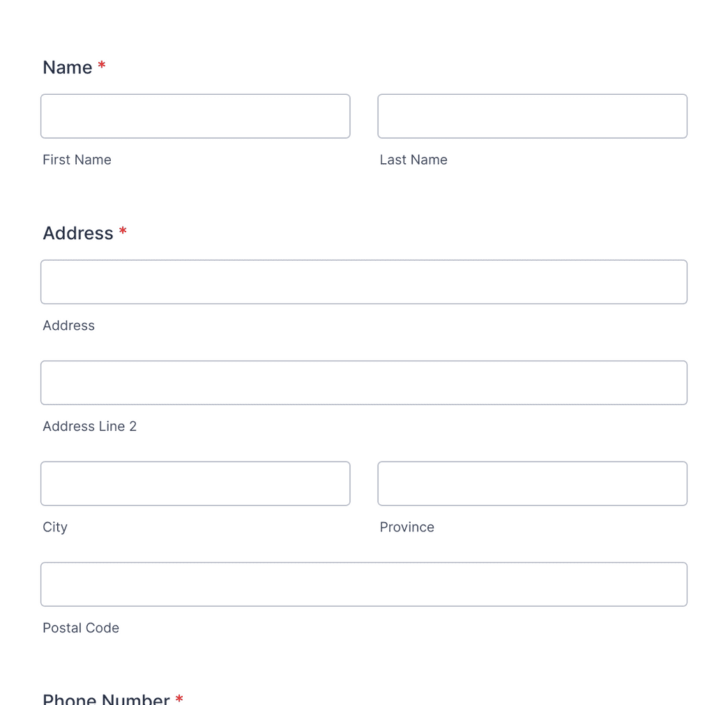Click the First Name label text
728x705 pixels.
coord(77,160)
